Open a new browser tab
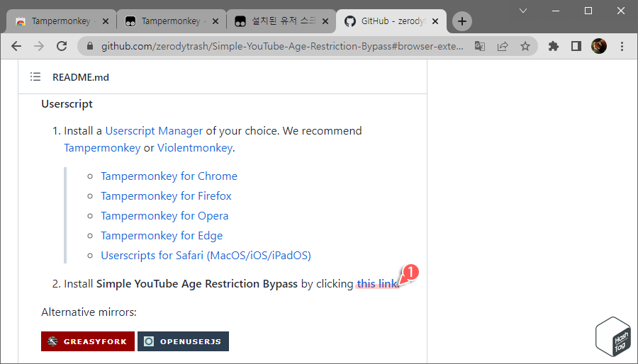 [461, 21]
